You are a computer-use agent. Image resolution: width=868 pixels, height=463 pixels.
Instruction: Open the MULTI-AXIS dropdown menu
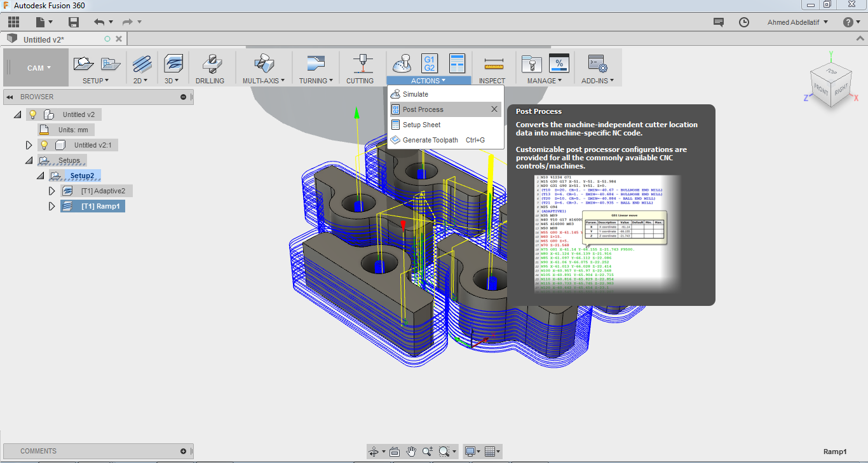264,81
